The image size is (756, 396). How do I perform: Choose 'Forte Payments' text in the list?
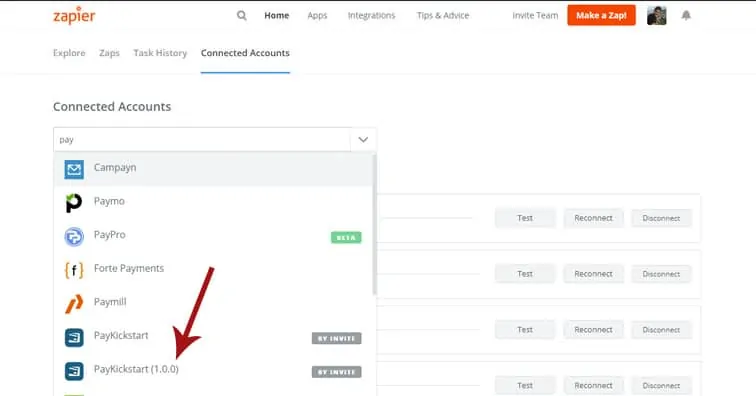click(129, 268)
